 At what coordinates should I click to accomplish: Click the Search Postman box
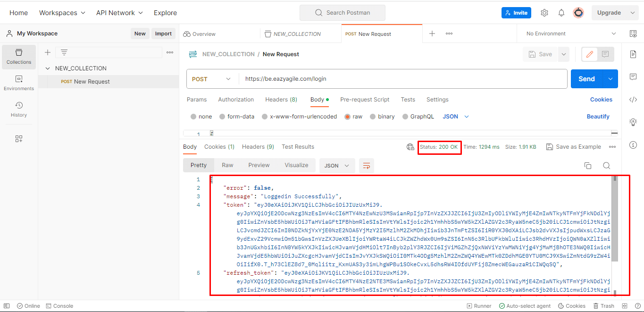coord(343,13)
